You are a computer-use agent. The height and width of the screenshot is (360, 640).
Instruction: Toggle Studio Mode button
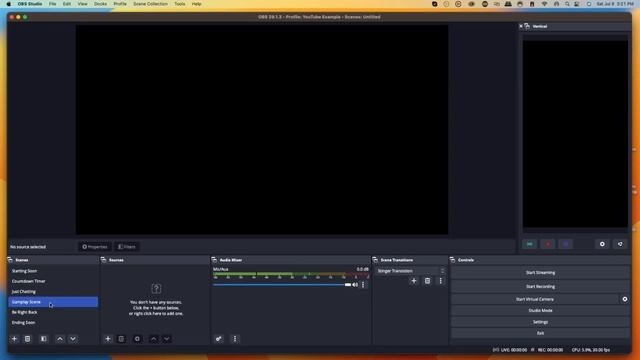540,311
